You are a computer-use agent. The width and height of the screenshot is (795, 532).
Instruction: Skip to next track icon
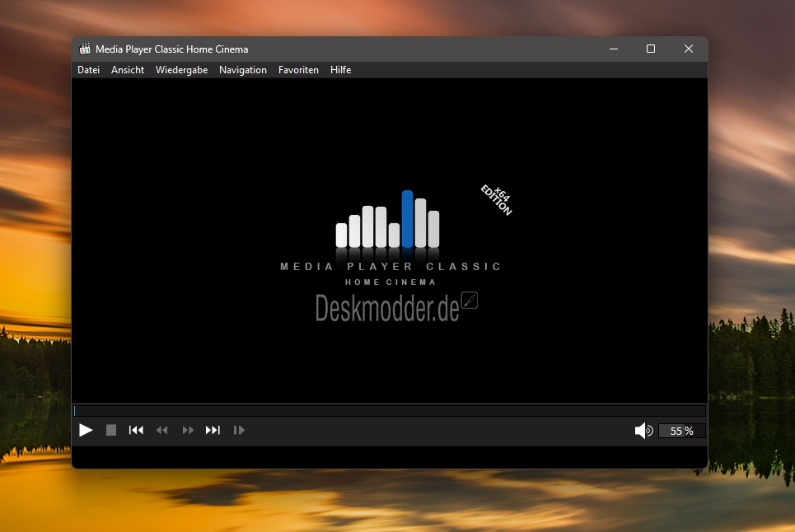pos(213,430)
